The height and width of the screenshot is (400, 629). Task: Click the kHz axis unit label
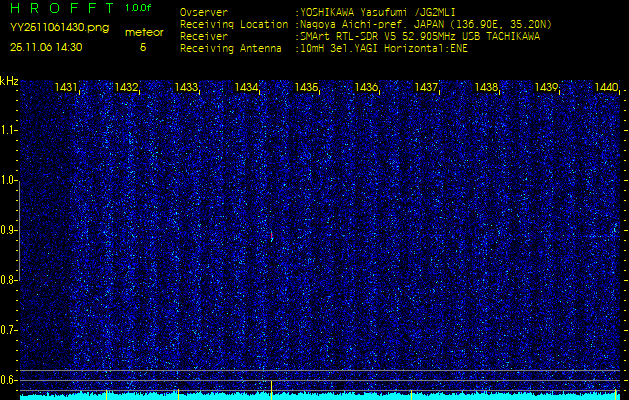9,80
